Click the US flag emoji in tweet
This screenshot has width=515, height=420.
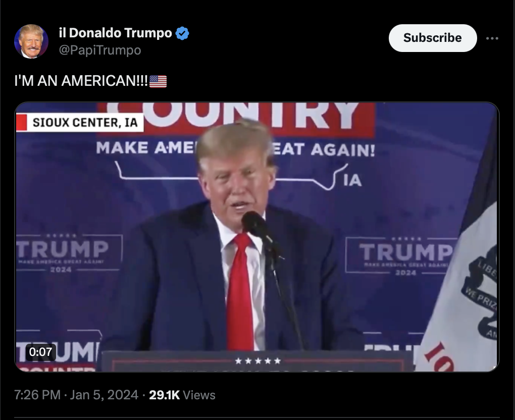pos(158,81)
